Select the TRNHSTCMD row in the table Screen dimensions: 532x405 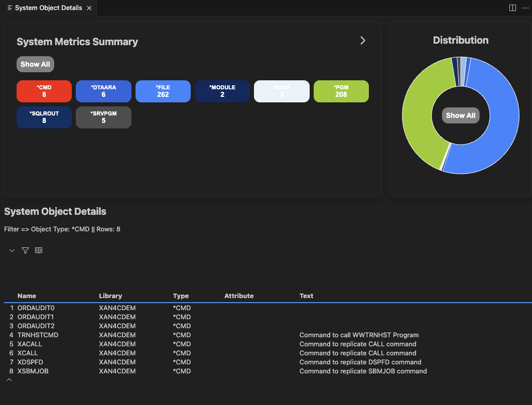click(38, 335)
